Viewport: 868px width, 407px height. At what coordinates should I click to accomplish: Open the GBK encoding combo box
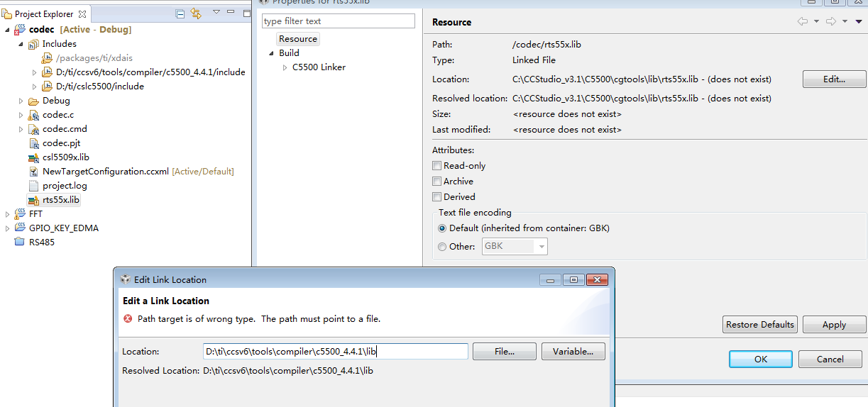[515, 247]
